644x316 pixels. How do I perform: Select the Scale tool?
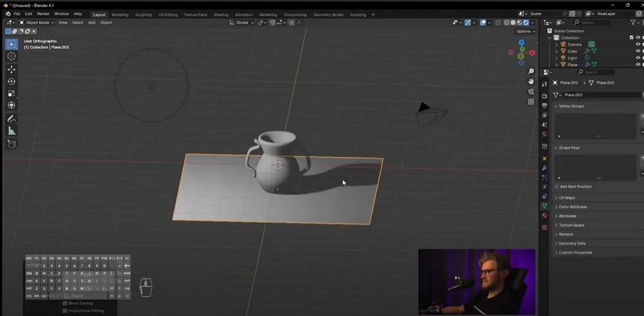point(11,93)
